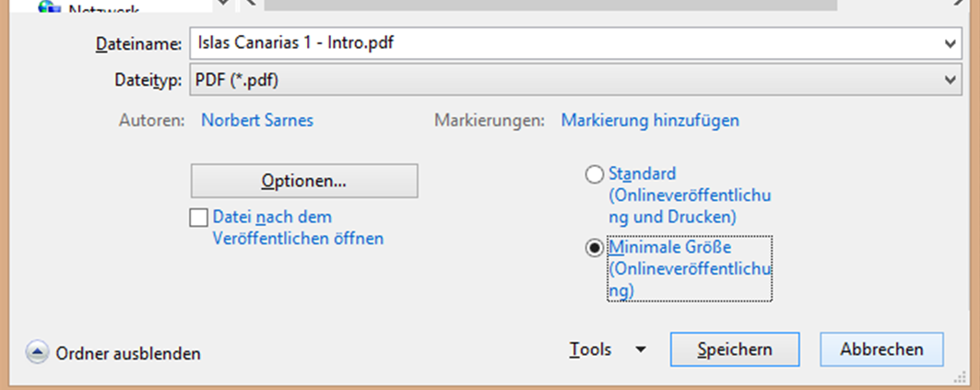Click the Norbert Sarnes author link
This screenshot has height=390, width=980.
point(256,120)
